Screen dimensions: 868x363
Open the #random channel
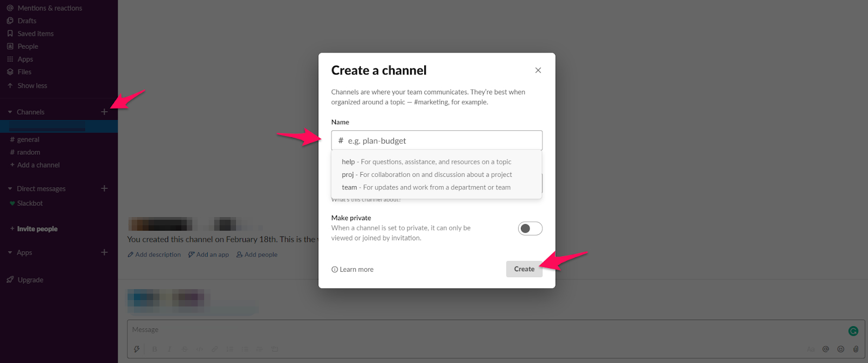click(x=25, y=152)
